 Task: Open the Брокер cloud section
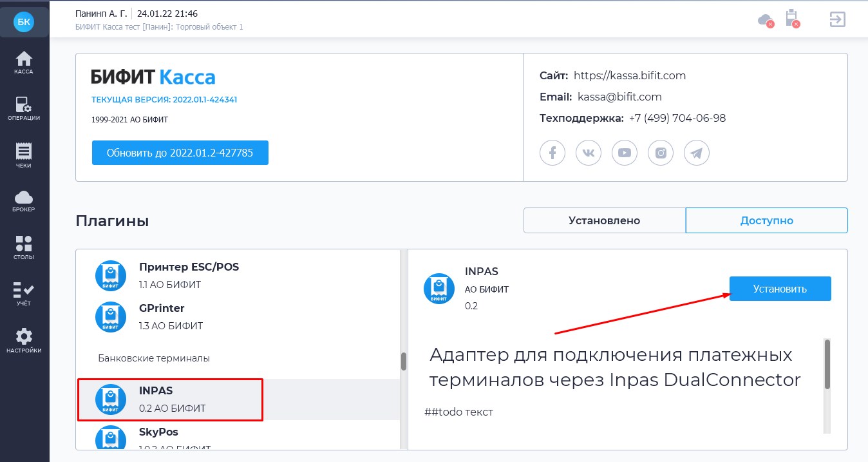(24, 201)
